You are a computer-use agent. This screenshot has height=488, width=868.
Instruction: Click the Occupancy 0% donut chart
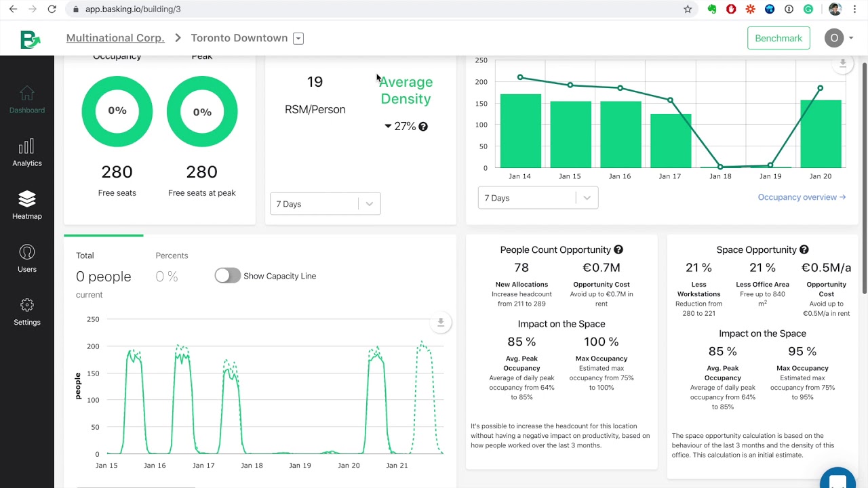point(117,111)
